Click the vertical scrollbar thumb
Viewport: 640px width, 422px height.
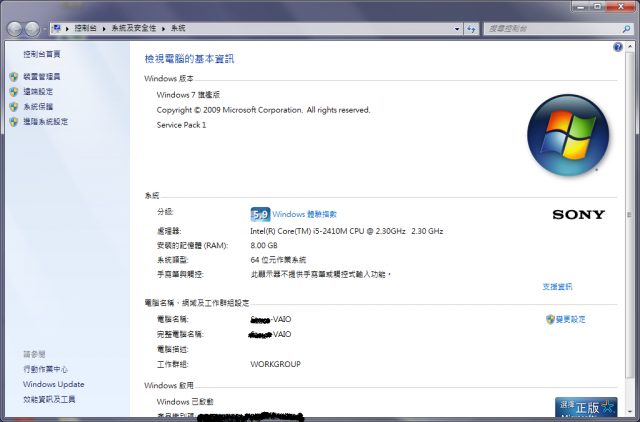point(629,215)
